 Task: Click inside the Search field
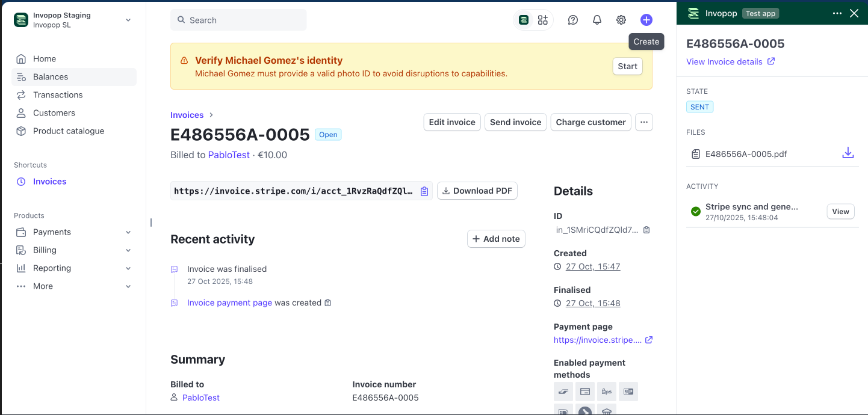[238, 20]
